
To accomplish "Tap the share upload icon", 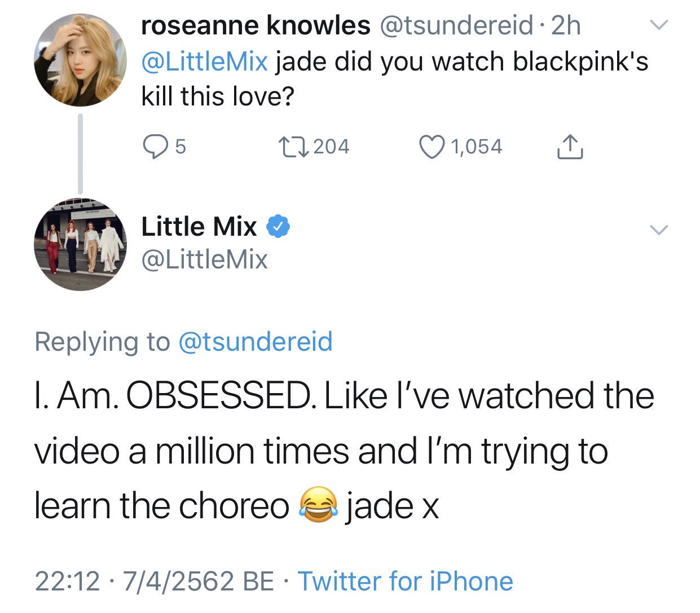I will pyautogui.click(x=569, y=147).
